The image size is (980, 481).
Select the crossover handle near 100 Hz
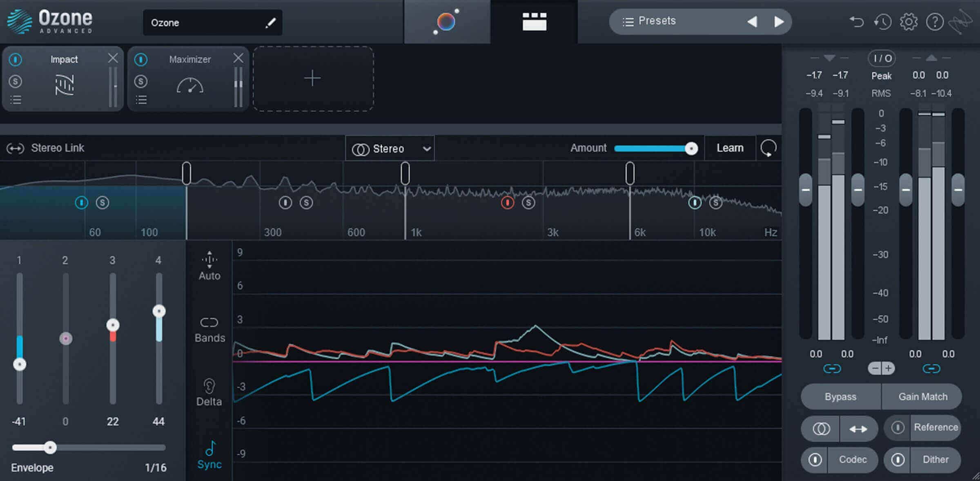point(186,173)
